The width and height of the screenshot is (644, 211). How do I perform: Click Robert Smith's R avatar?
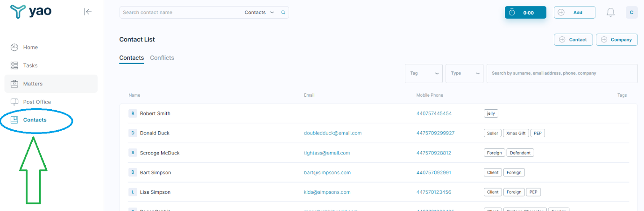[133, 113]
